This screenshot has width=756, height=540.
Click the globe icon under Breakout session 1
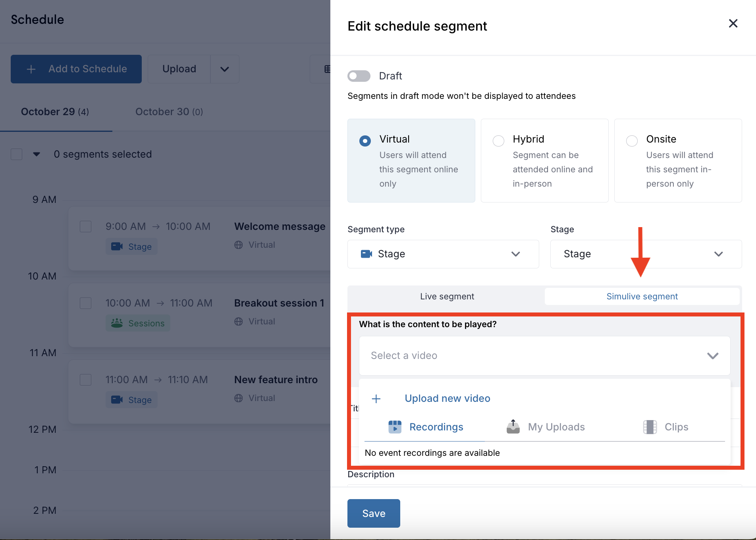pyautogui.click(x=239, y=322)
